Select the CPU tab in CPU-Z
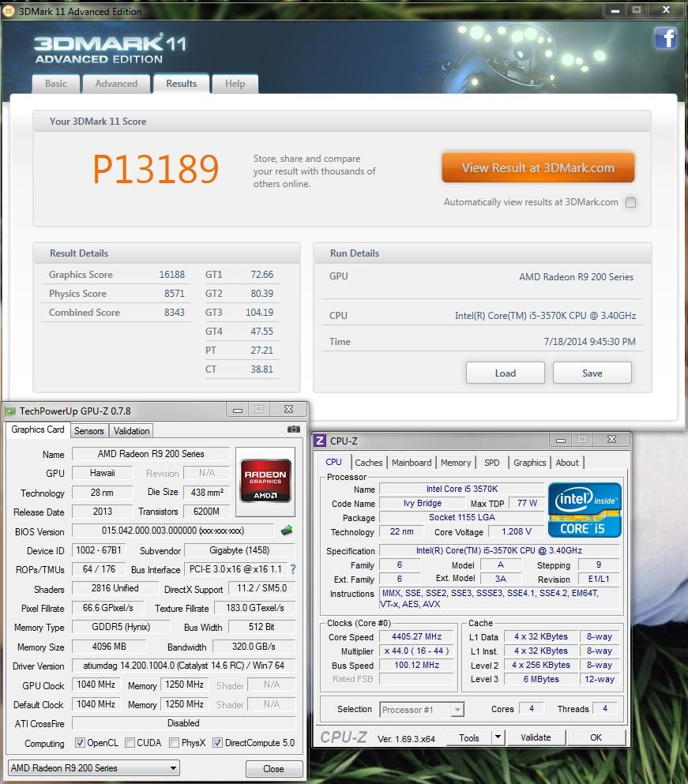The image size is (688, 784). tap(334, 462)
